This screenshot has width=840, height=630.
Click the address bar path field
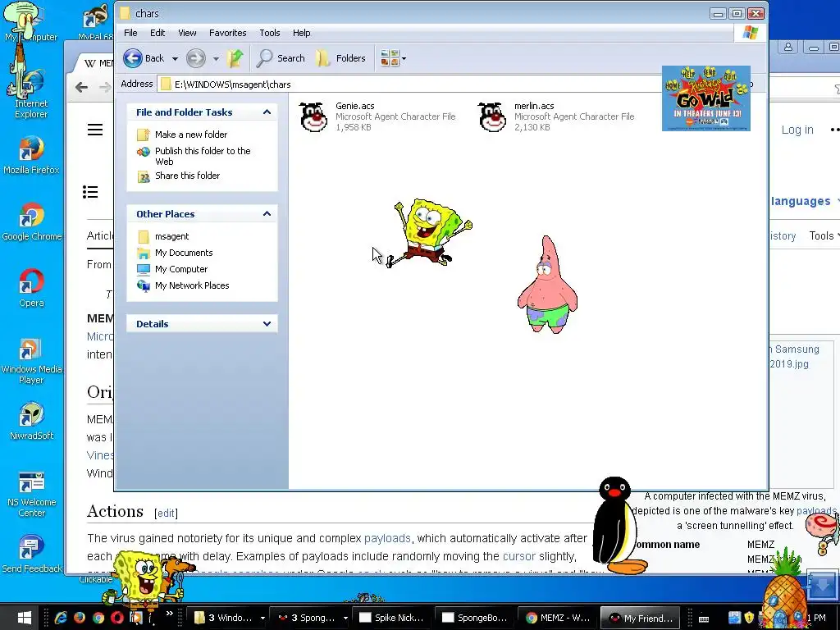pos(410,84)
